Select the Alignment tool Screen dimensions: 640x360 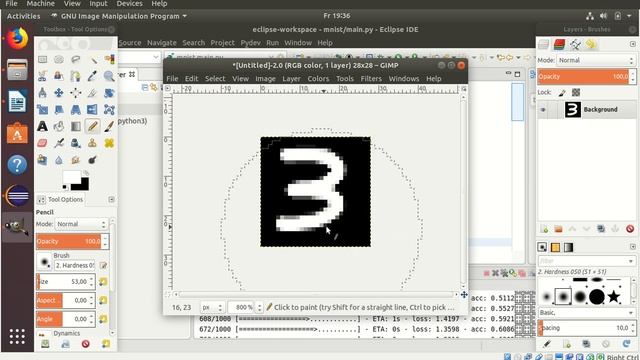[x=76, y=93]
